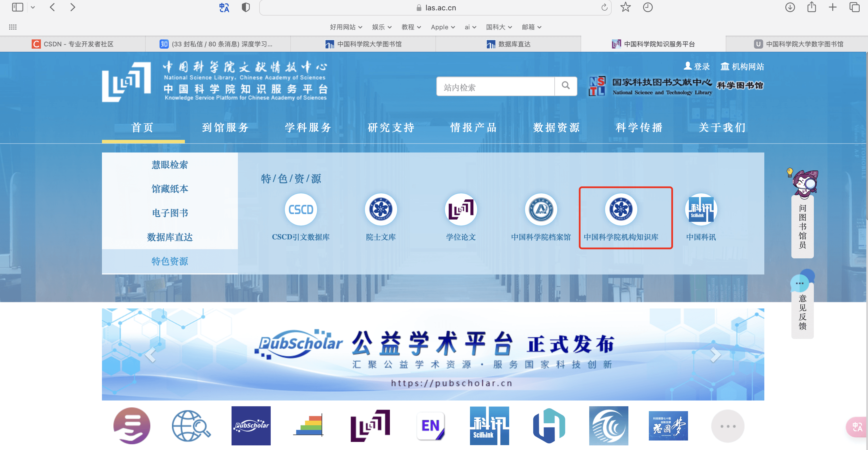Select 特色资源 in the side list
868x450 pixels.
click(170, 261)
